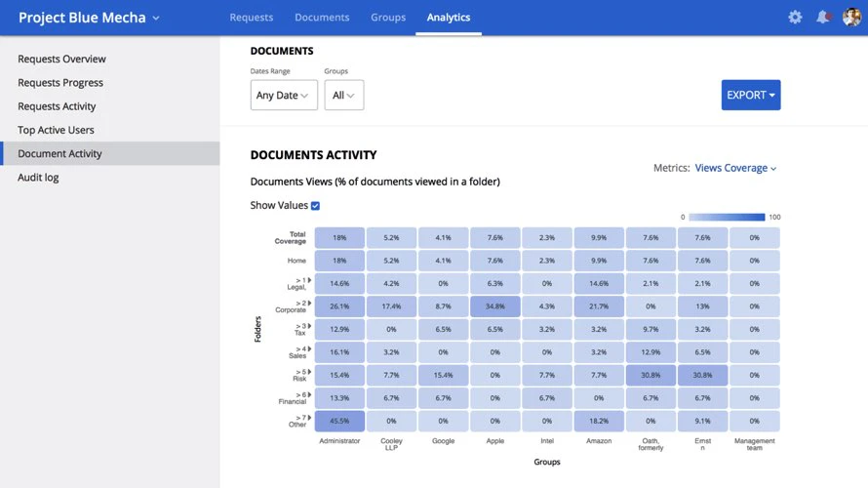Click the 5.2% Cooley LLP Home cell

click(x=391, y=261)
